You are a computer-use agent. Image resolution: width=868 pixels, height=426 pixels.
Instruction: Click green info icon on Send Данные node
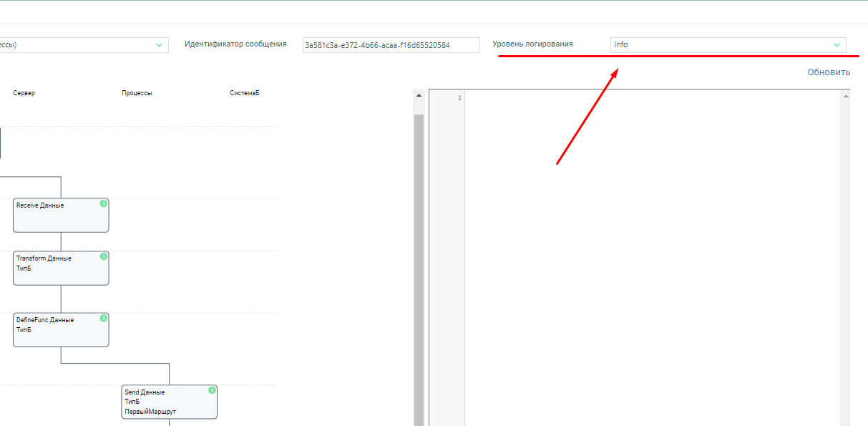pyautogui.click(x=212, y=390)
